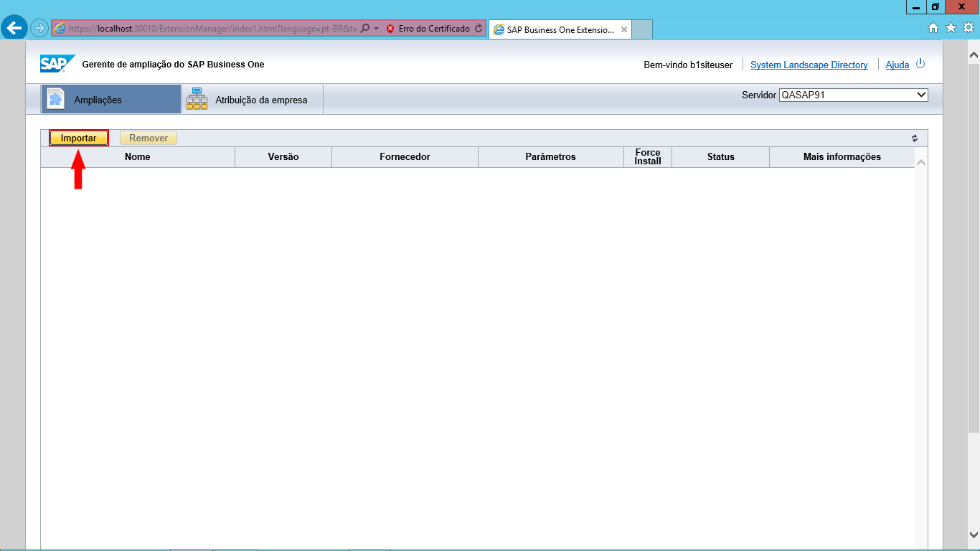Viewport: 980px width, 551px height.
Task: Open System Landscape Directory link
Action: tap(809, 65)
